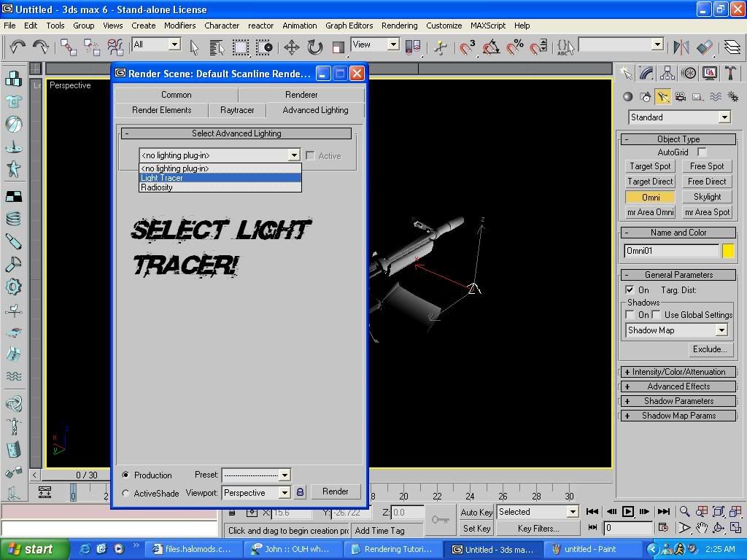Image resolution: width=747 pixels, height=560 pixels.
Task: Switch to the Render Elements tab
Action: tap(161, 110)
